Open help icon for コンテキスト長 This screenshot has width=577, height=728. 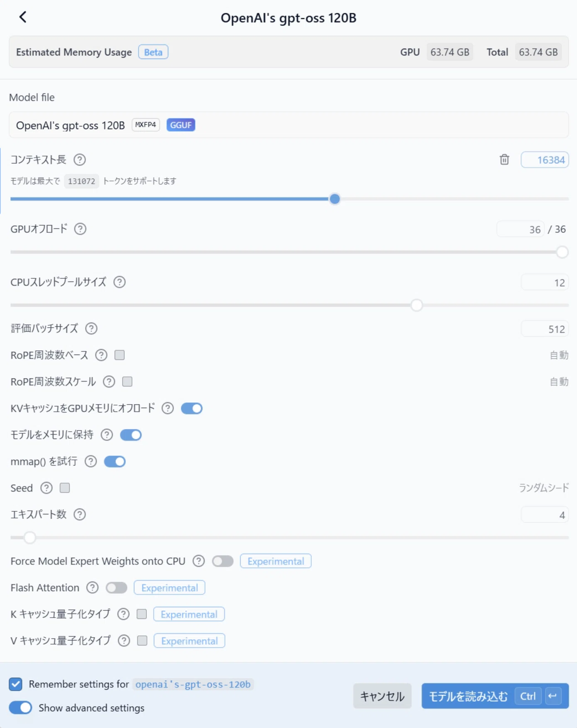pyautogui.click(x=80, y=159)
